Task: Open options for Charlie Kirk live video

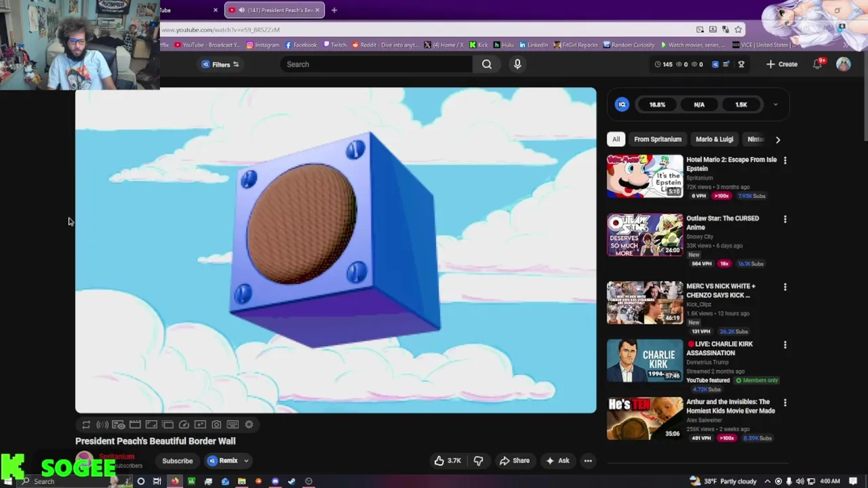Action: [x=785, y=345]
